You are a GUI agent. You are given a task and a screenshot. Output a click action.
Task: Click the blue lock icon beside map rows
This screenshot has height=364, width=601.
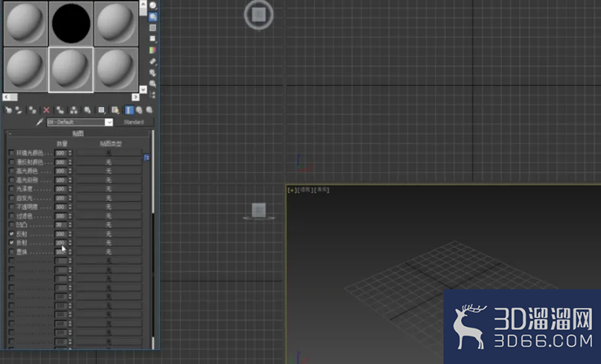coord(147,158)
